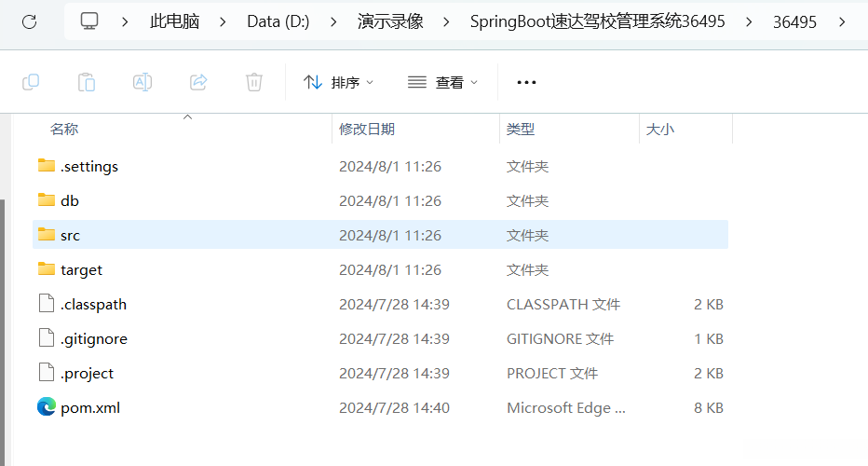The image size is (868, 466).
Task: Click the refresh icon in address bar
Action: pyautogui.click(x=29, y=21)
